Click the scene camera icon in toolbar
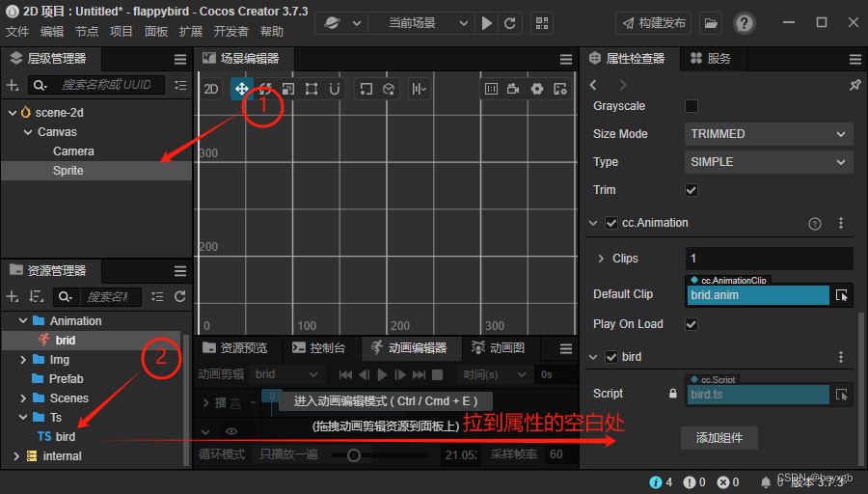 [x=513, y=89]
